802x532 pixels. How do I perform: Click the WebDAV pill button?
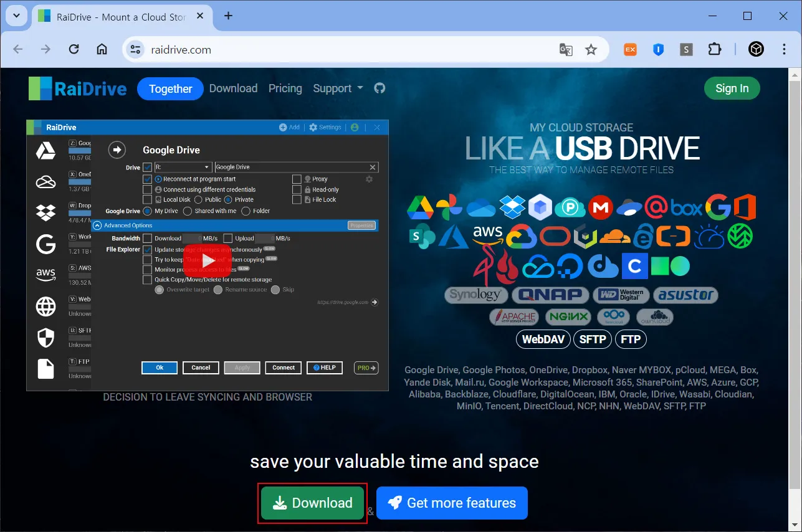pyautogui.click(x=543, y=340)
